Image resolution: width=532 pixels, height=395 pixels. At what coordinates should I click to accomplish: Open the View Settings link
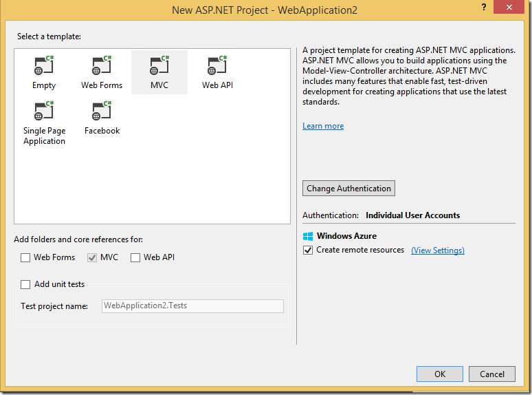click(x=438, y=250)
